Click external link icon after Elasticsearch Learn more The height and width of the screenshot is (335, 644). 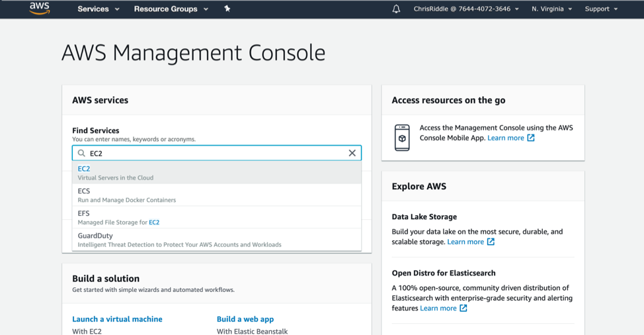tap(463, 308)
